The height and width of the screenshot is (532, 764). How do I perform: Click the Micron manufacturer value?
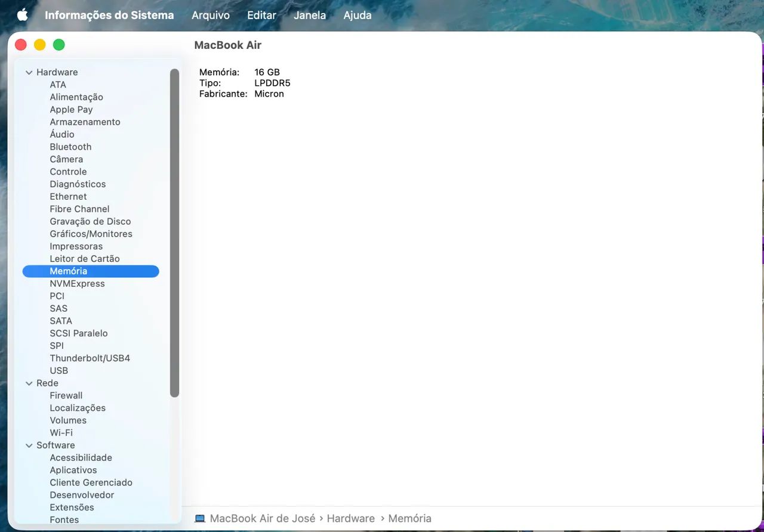269,94
